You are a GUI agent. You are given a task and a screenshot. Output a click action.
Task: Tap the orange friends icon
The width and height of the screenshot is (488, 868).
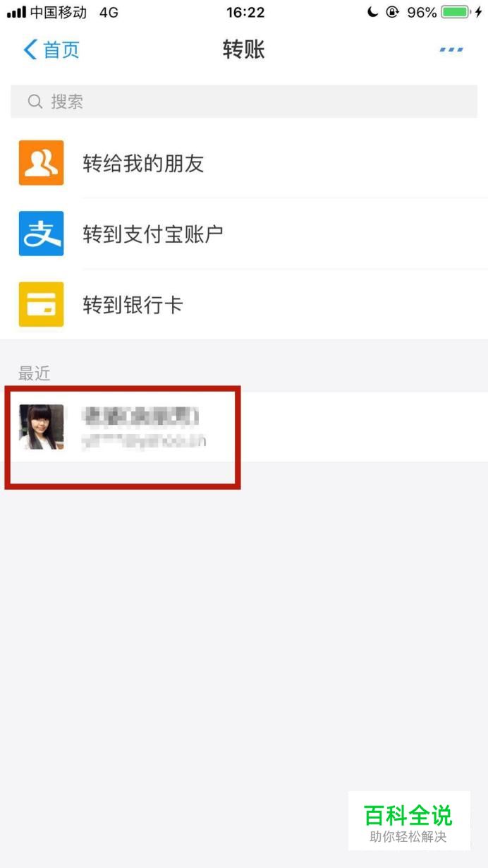click(x=41, y=163)
